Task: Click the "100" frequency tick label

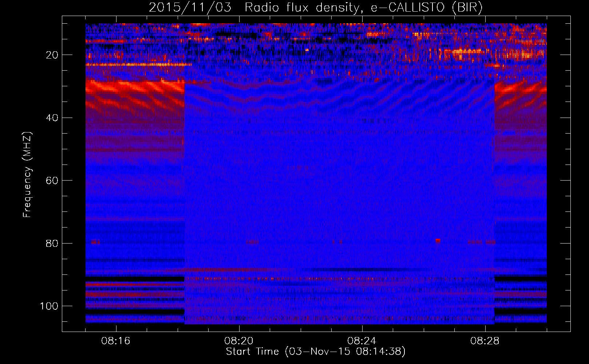Action: (49, 306)
